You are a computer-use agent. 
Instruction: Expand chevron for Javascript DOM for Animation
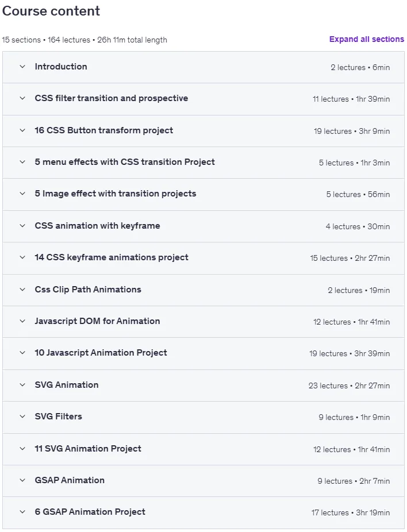22,321
